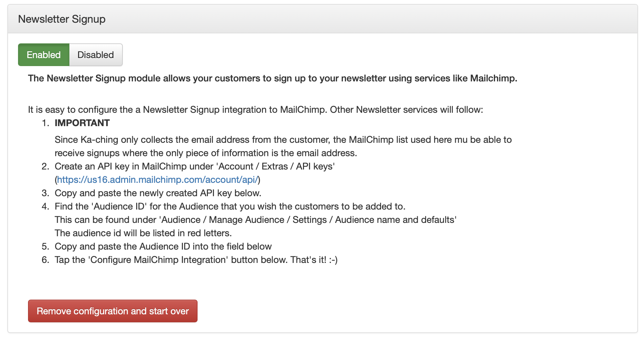Open the us16.admin.mailchimp.com API link
This screenshot has width=644, height=339.
point(157,180)
